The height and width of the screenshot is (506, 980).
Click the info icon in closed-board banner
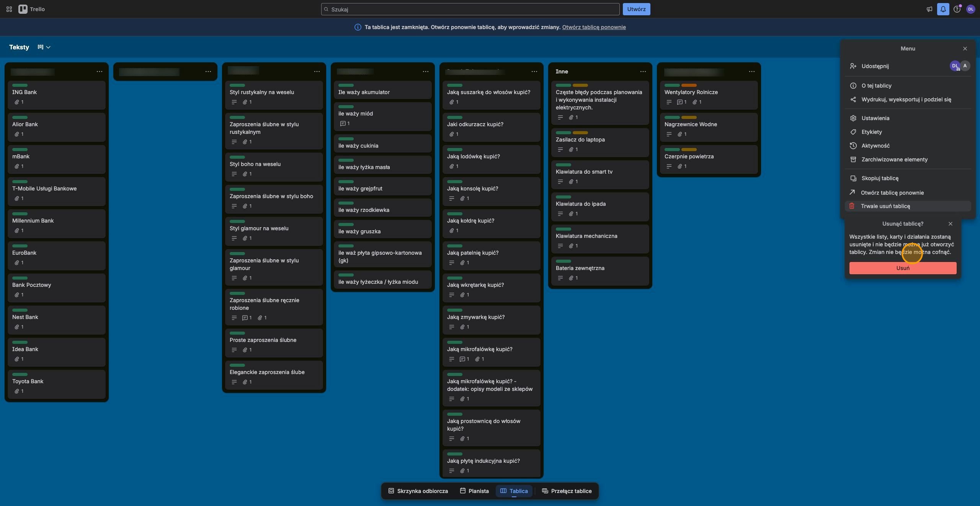pyautogui.click(x=358, y=27)
